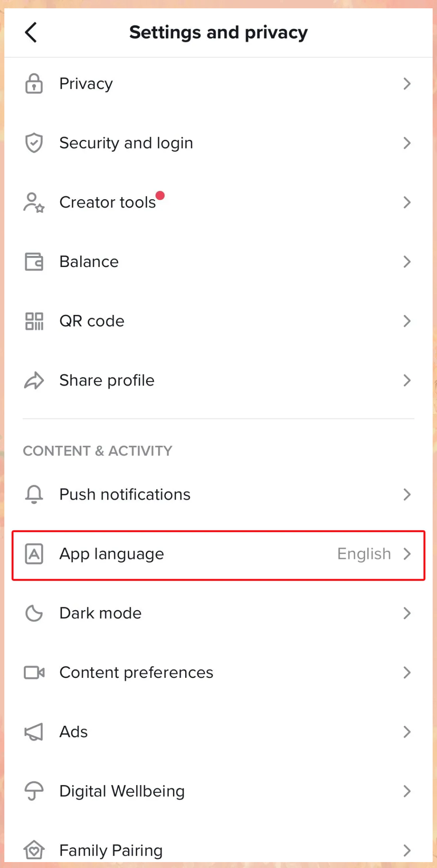Click the Creator tools person-star icon

pyautogui.click(x=34, y=202)
